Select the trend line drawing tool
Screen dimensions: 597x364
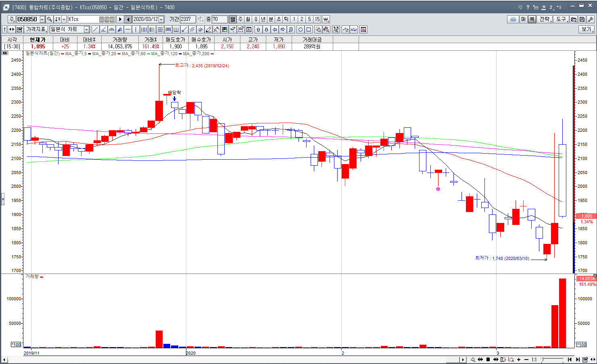(96, 29)
